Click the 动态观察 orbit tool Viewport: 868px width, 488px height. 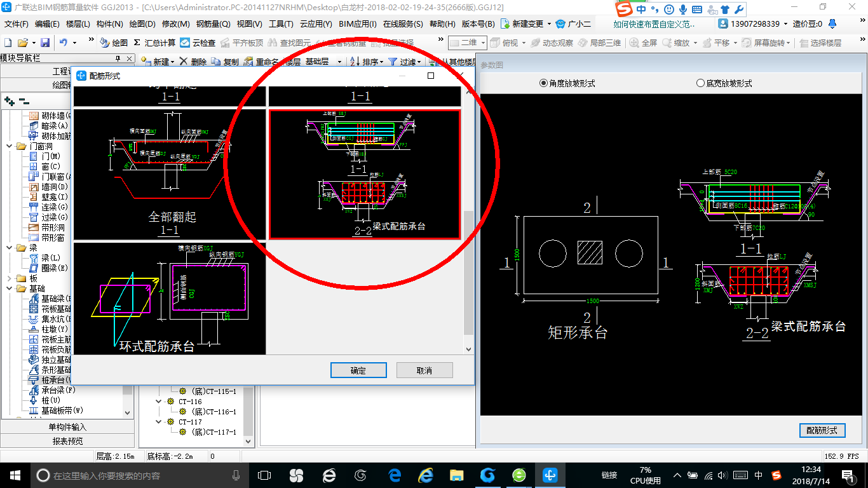[552, 43]
